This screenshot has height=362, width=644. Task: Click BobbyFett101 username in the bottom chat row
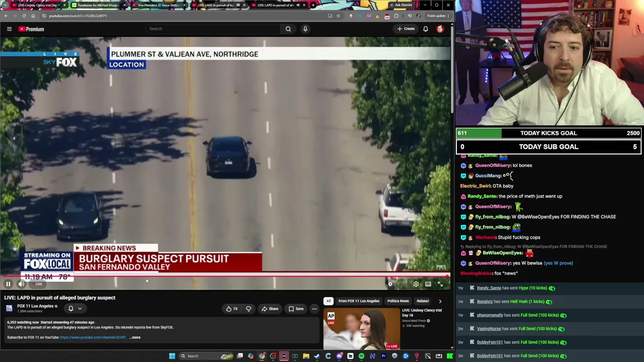[490, 356]
